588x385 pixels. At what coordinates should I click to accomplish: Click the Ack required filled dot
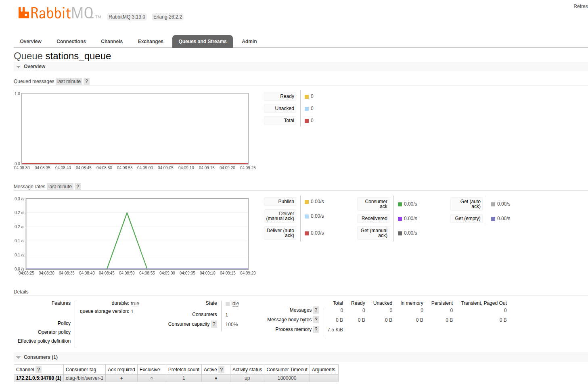pos(121,379)
